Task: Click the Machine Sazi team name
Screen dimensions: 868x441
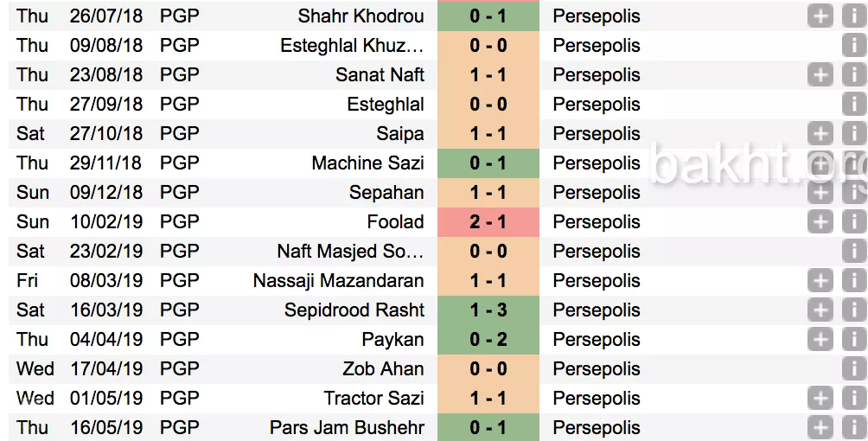Action: click(x=367, y=163)
